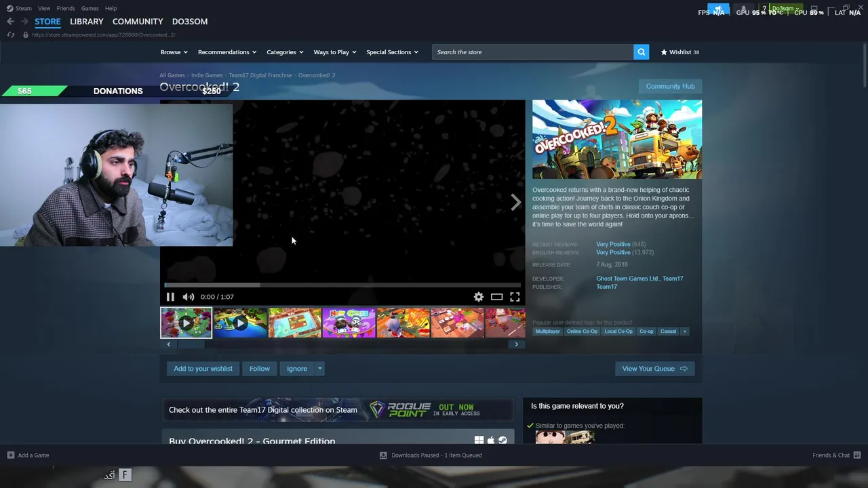Open the Team17 Digital Franchise breadcrumb
868x488 pixels.
(x=260, y=75)
